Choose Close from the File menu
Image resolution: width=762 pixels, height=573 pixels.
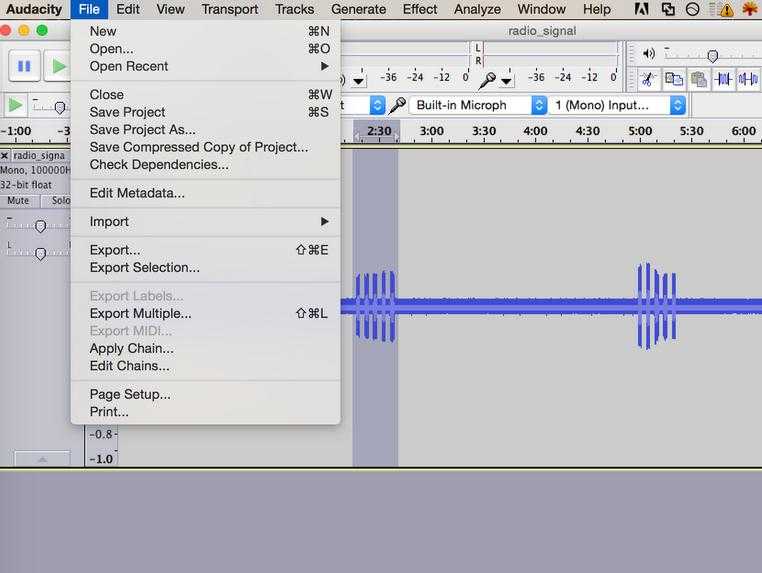tap(206, 94)
